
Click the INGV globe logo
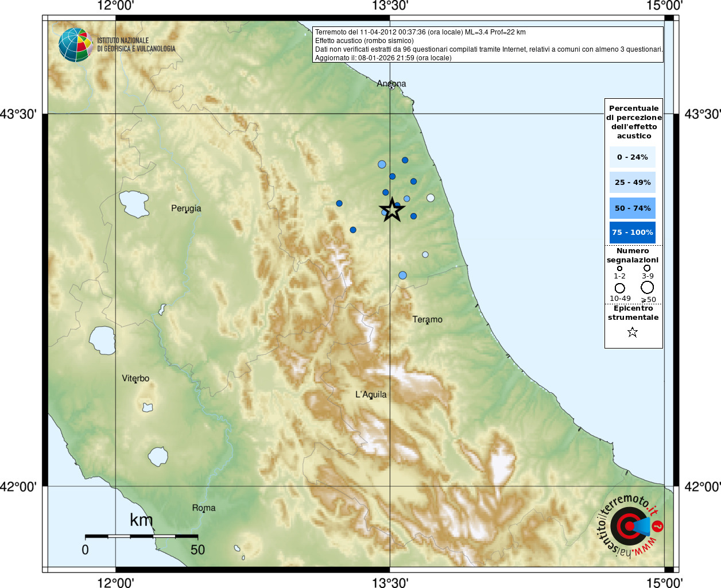(75, 45)
